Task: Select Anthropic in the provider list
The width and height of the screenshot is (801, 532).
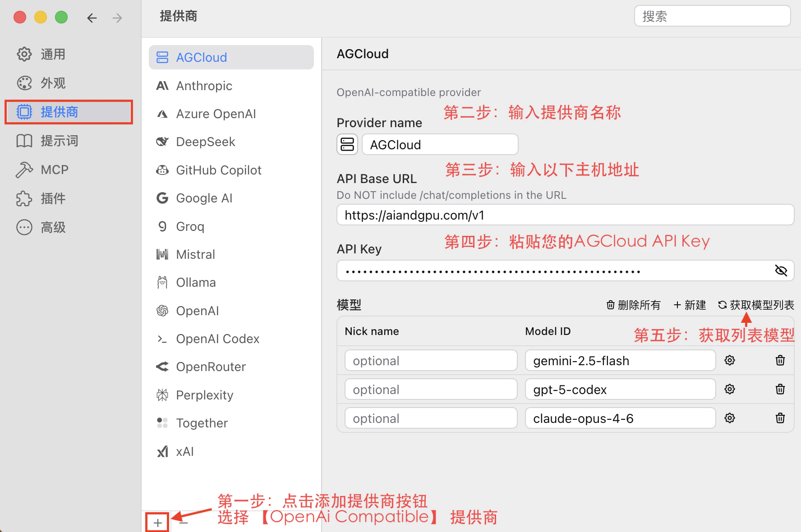Action: click(x=231, y=86)
